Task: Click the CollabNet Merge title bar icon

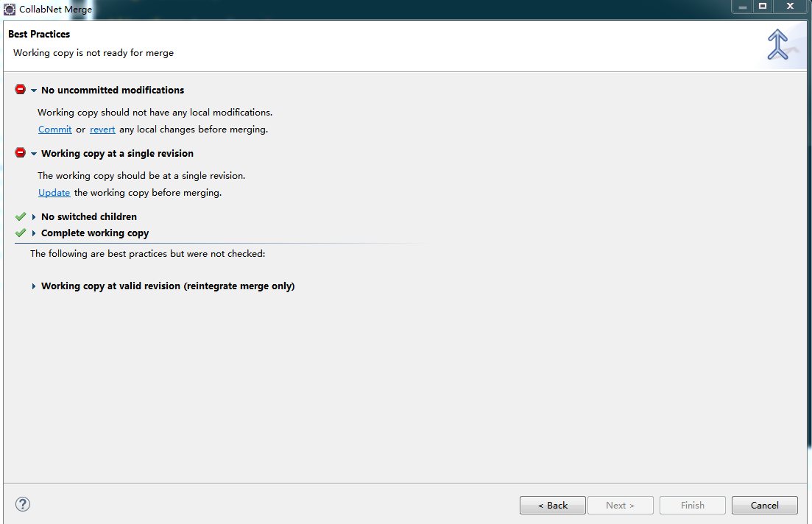Action: pos(9,9)
